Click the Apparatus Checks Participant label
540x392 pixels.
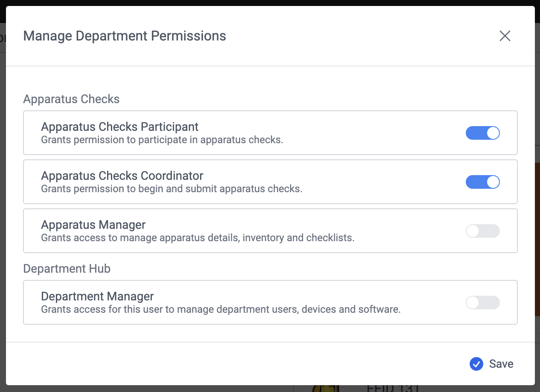pyautogui.click(x=120, y=127)
